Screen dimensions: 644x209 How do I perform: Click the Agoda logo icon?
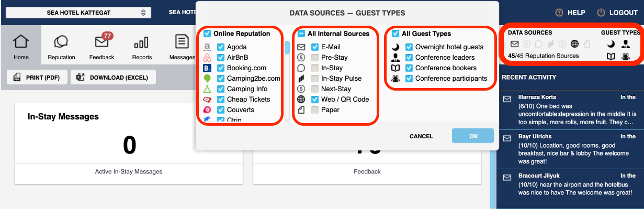coord(207,47)
